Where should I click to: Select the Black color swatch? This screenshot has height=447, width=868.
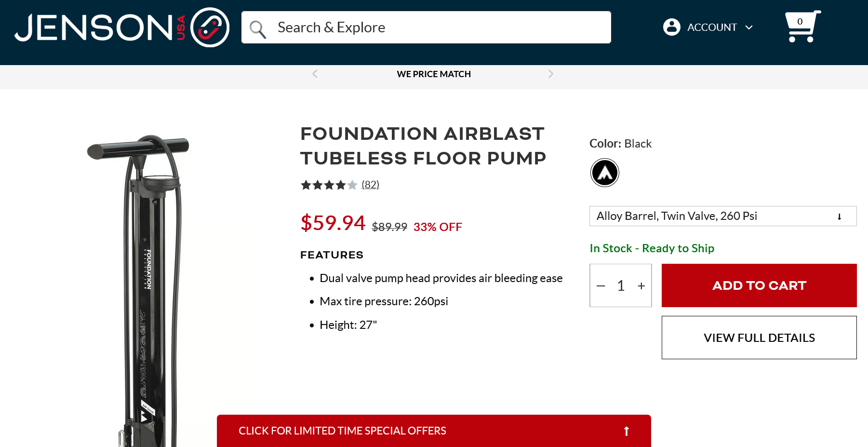(x=604, y=173)
